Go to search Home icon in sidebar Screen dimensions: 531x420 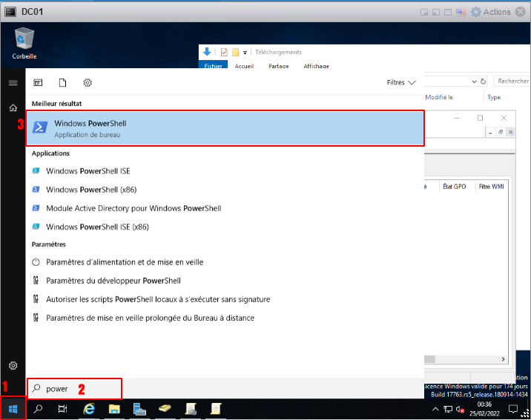[13, 108]
